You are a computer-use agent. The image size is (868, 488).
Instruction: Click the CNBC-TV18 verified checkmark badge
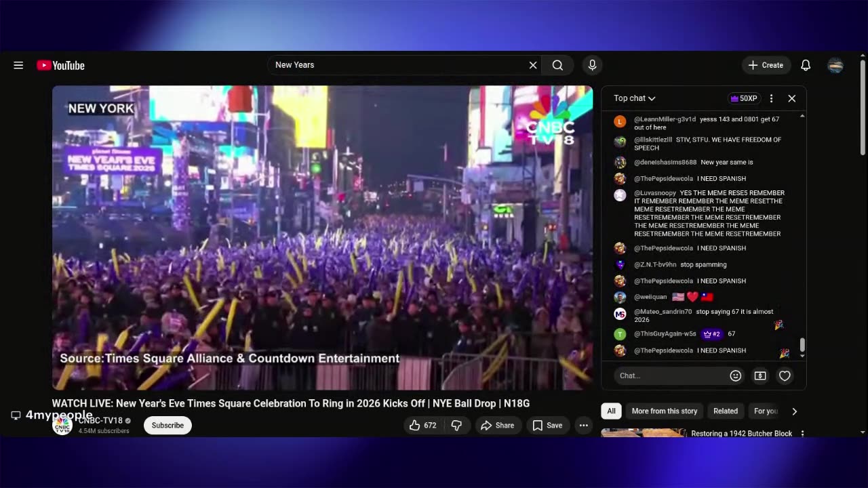pos(127,421)
